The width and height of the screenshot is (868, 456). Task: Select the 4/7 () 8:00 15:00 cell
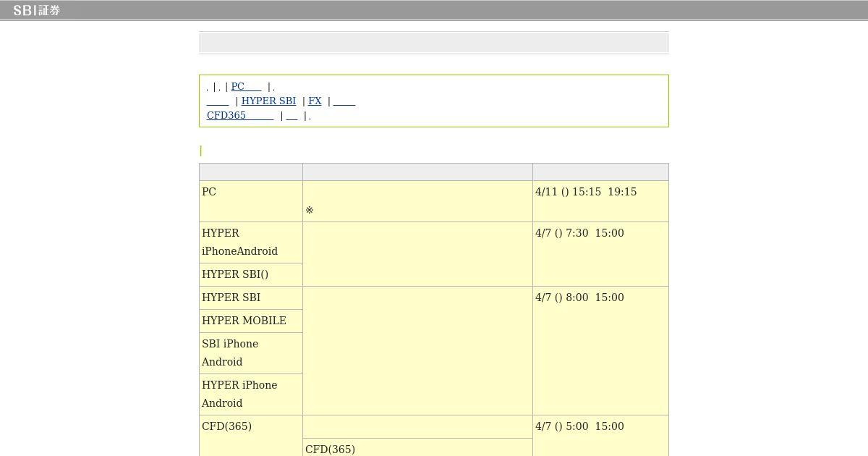coord(600,351)
